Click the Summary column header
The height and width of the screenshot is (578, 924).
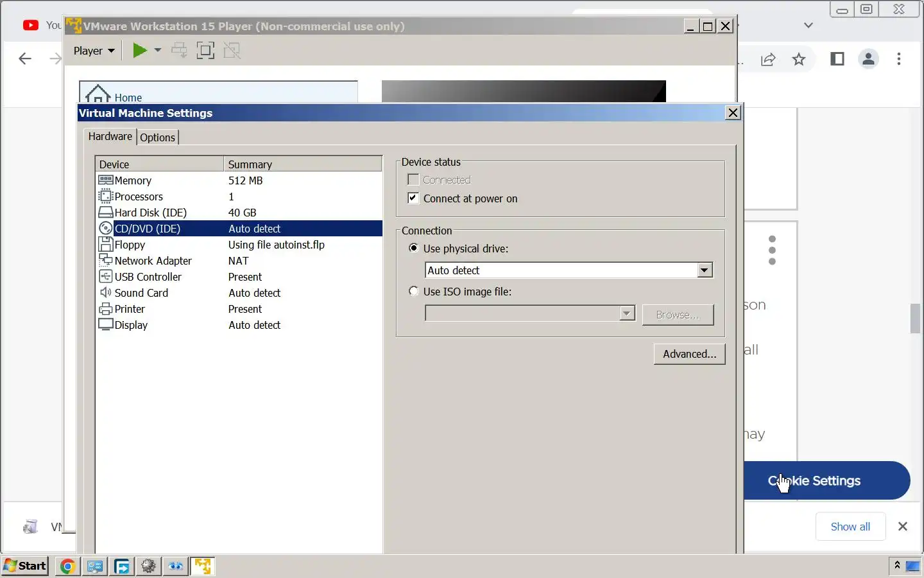(x=302, y=164)
